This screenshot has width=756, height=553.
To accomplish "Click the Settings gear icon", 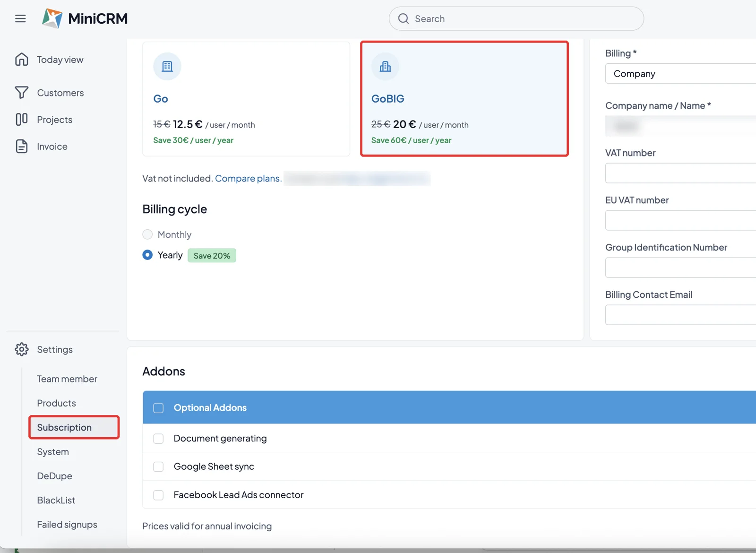I will [22, 349].
